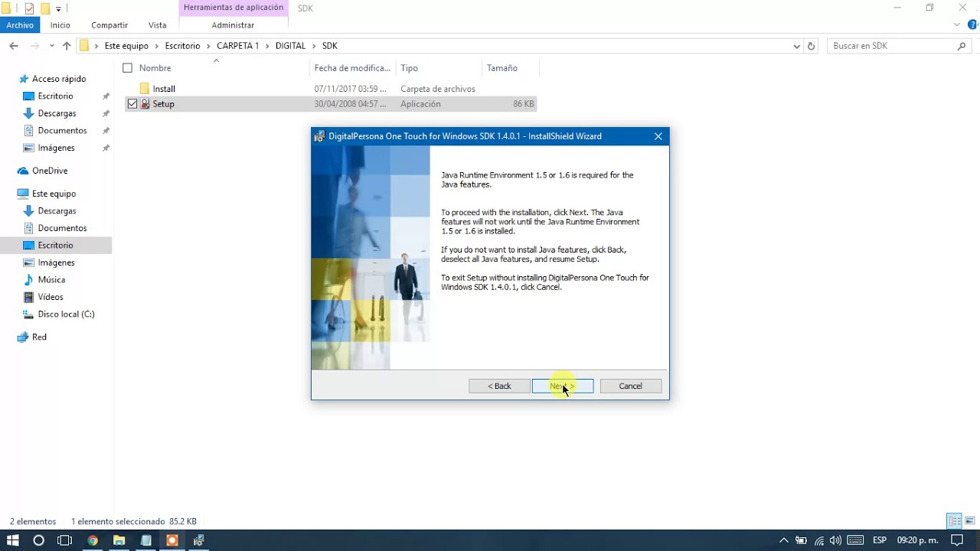Open File Explorer taskbar icon
980x551 pixels.
click(119, 540)
